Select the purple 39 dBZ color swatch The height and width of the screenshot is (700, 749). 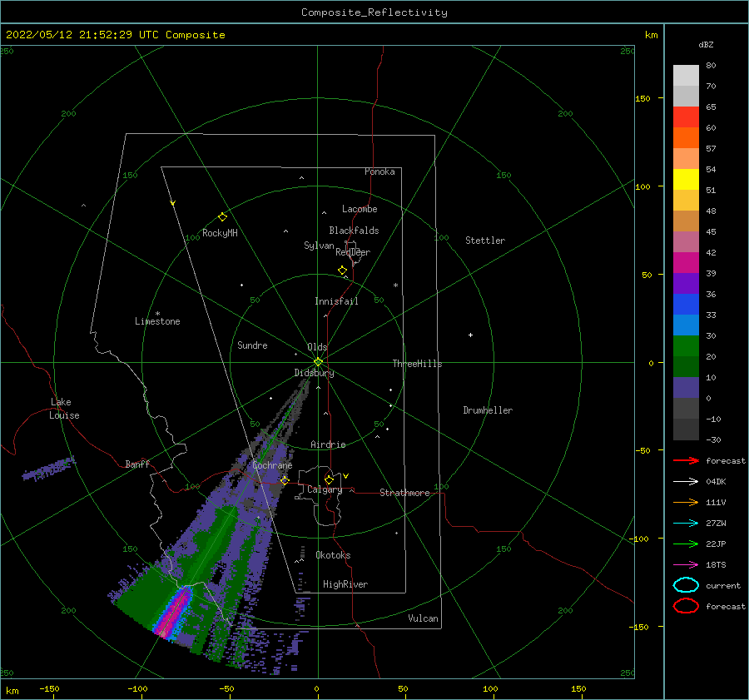click(x=686, y=283)
